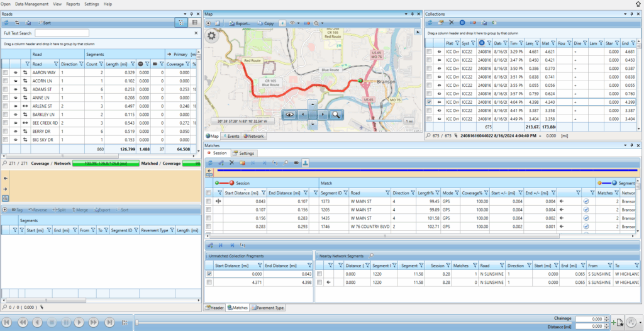Image resolution: width=644 pixels, height=331 pixels.
Task: Open the Data Management menu
Action: (x=30, y=4)
